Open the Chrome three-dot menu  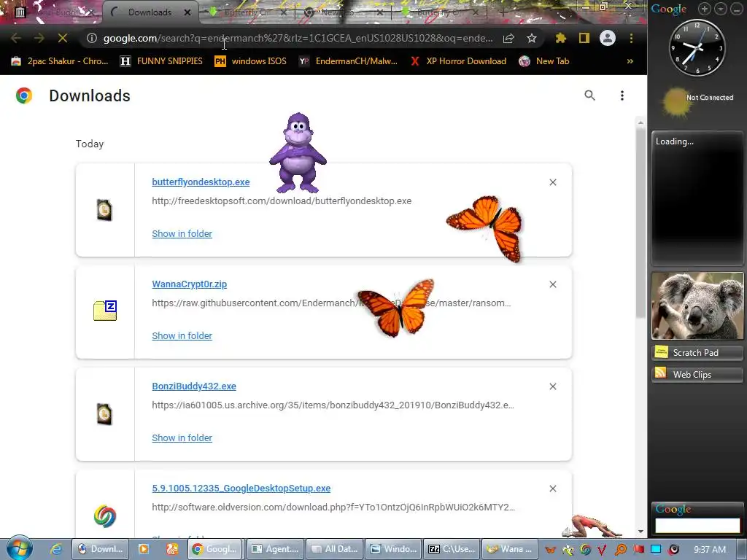(x=631, y=38)
